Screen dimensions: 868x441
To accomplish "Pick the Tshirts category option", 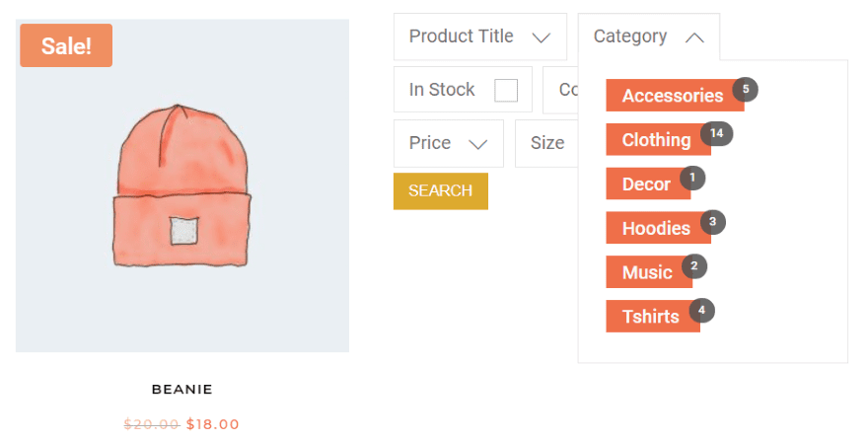I will pyautogui.click(x=650, y=317).
